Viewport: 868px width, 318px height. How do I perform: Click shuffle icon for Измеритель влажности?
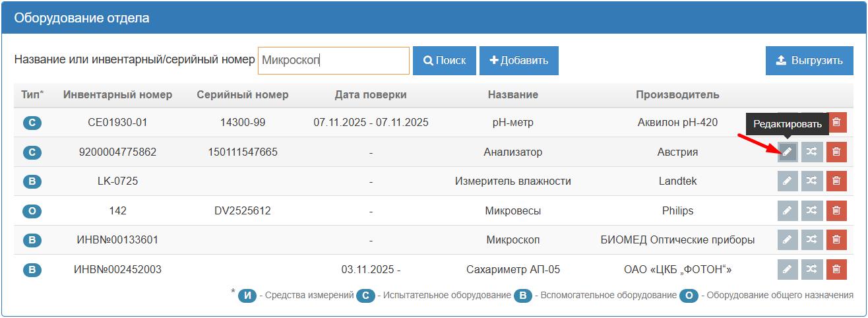812,181
